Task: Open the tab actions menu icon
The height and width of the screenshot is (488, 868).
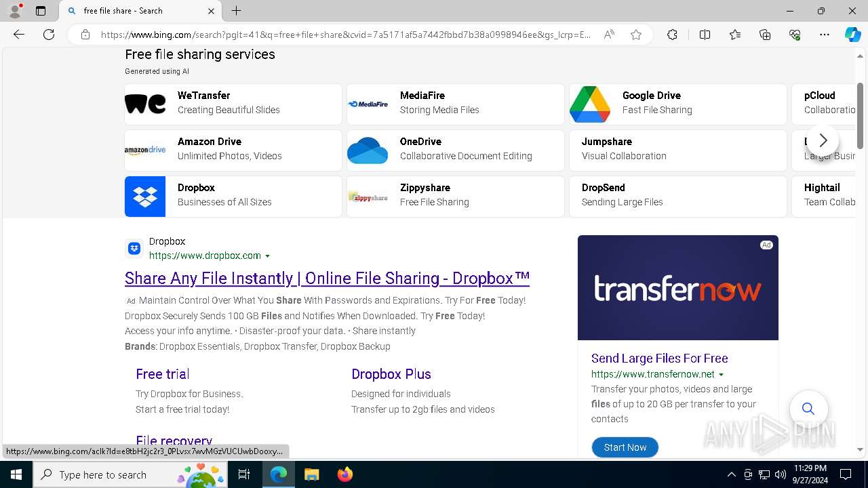Action: pos(41,11)
